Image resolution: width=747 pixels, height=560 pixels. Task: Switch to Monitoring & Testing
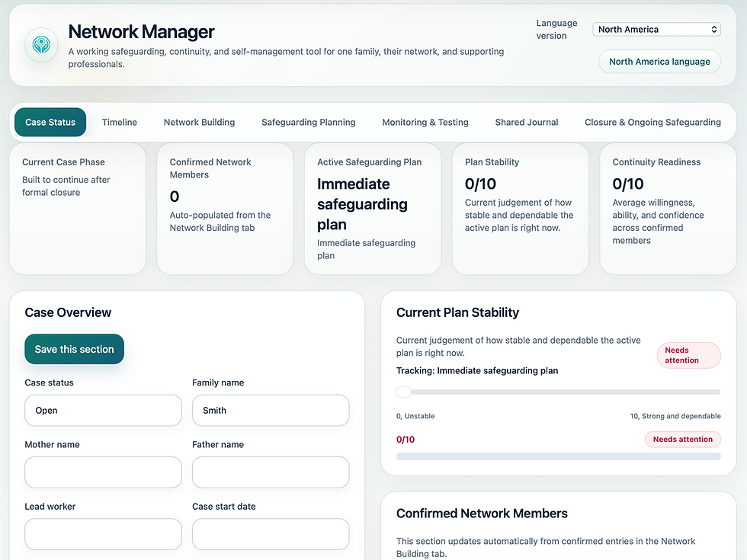pyautogui.click(x=425, y=122)
